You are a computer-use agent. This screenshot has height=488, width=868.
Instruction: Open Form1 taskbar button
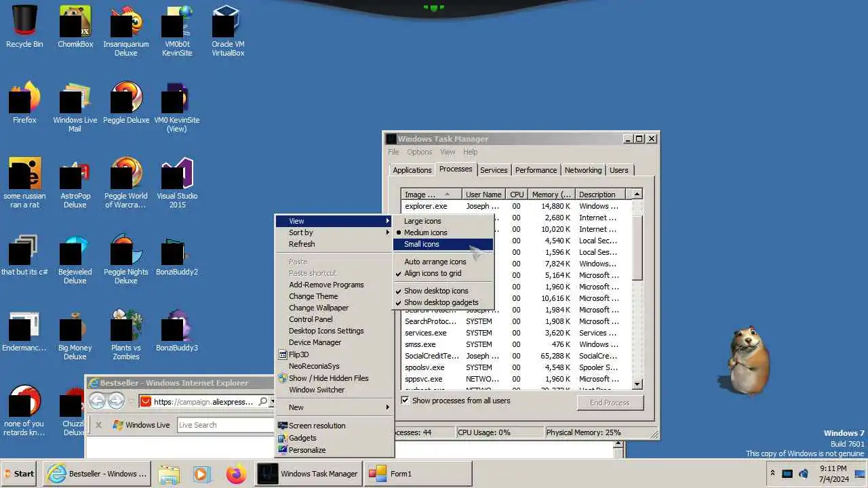point(418,474)
